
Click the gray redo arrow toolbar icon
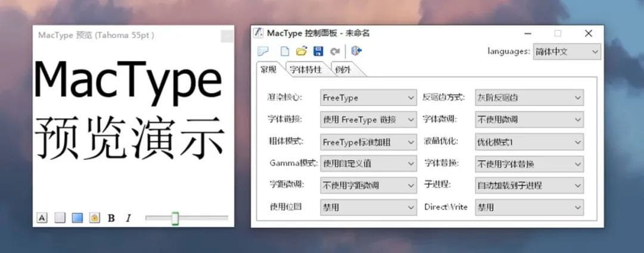click(335, 51)
